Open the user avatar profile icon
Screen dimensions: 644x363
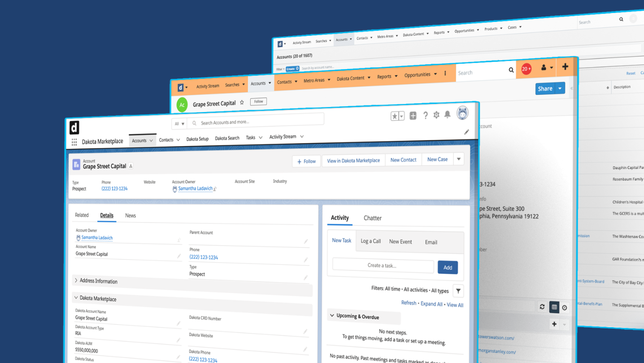click(462, 113)
